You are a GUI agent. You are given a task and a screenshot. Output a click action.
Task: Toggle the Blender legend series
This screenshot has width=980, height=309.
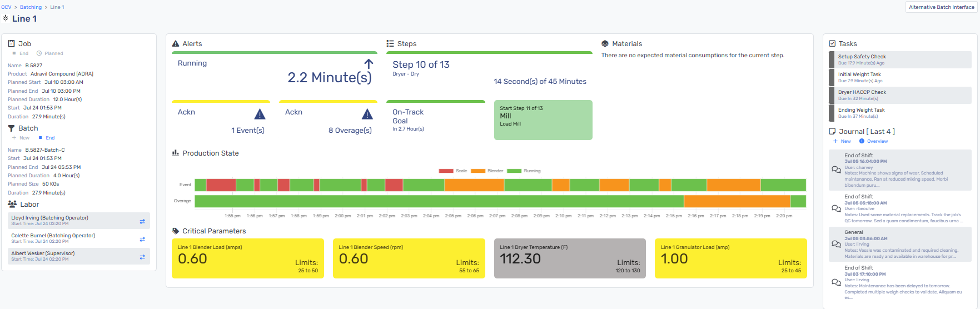click(x=487, y=171)
